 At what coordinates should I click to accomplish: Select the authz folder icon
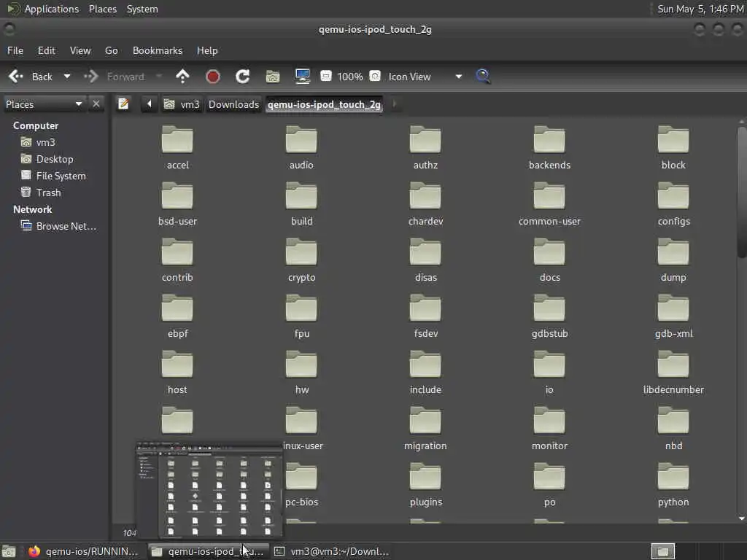(x=425, y=139)
